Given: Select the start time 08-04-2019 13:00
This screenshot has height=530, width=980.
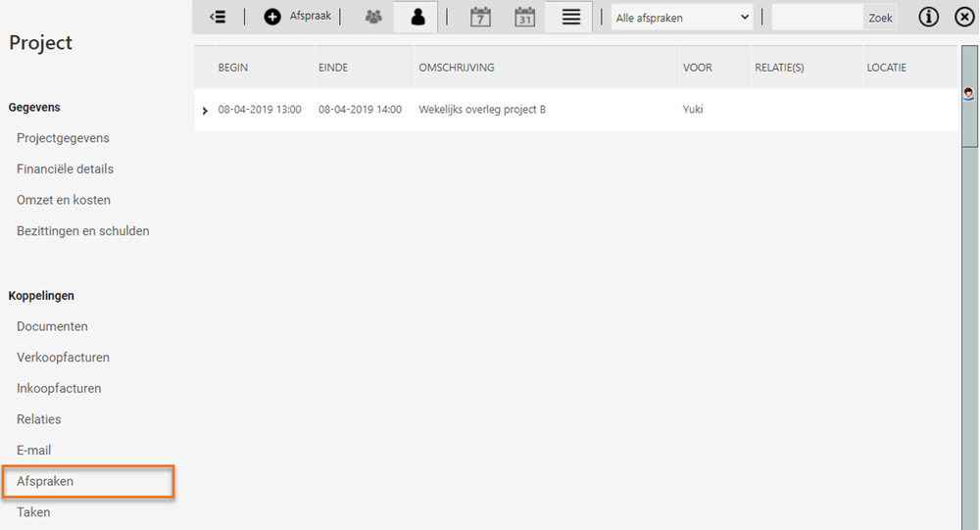Looking at the screenshot, I should click(x=260, y=110).
